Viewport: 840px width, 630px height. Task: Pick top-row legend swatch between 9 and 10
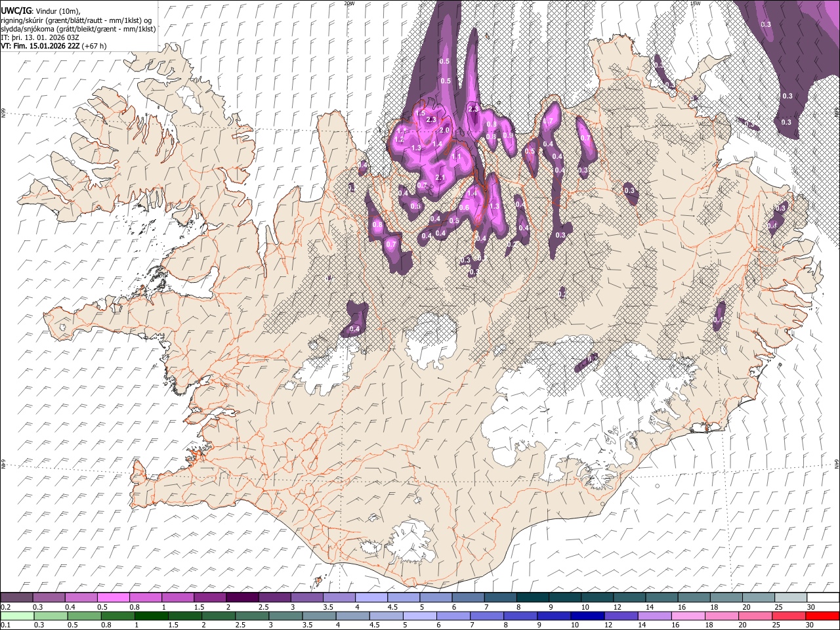point(565,597)
